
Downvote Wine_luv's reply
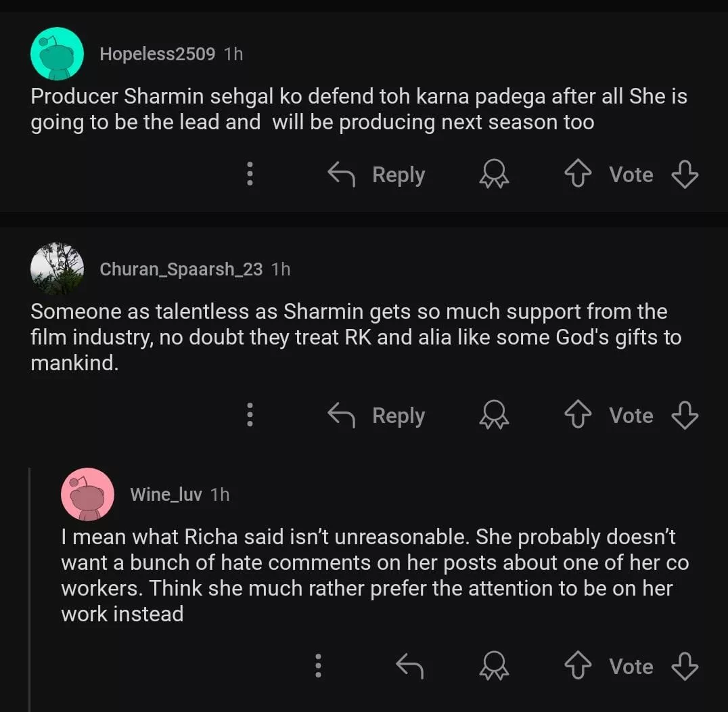tap(685, 667)
